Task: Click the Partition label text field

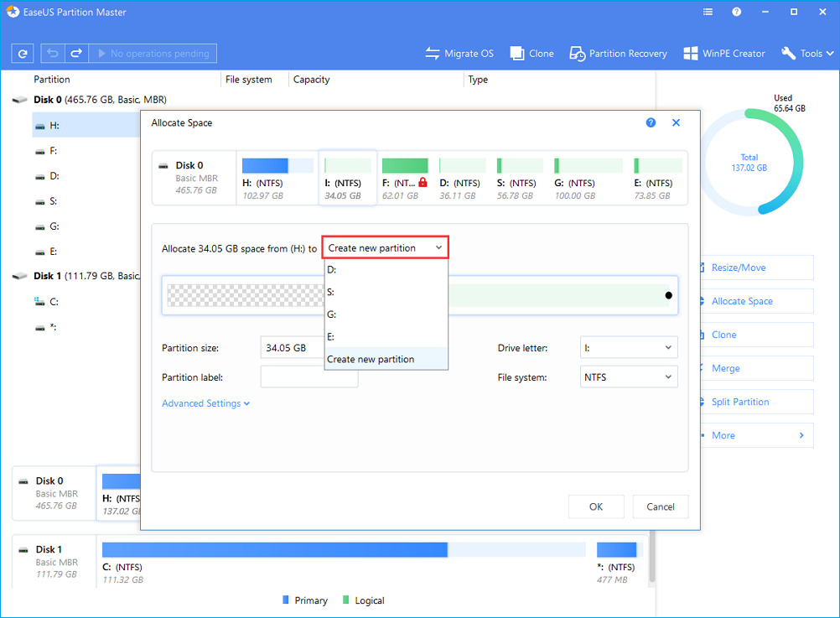Action: pos(309,377)
